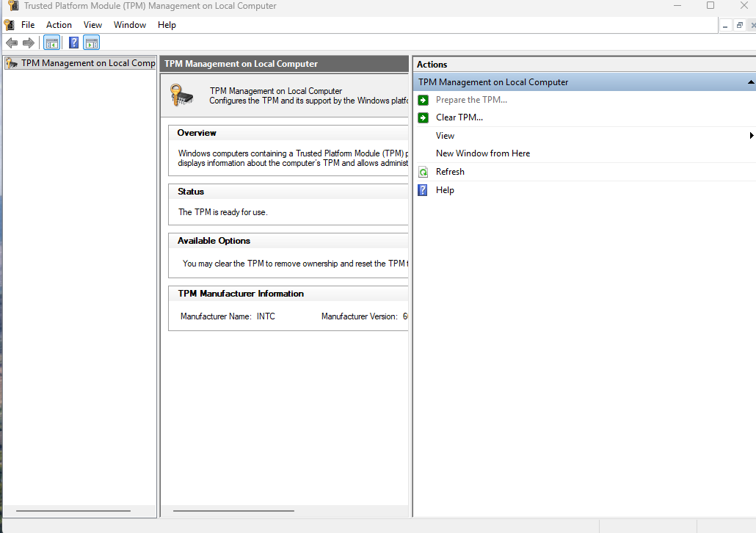Click New Window from Here action
Image resolution: width=756 pixels, height=533 pixels.
coord(483,153)
